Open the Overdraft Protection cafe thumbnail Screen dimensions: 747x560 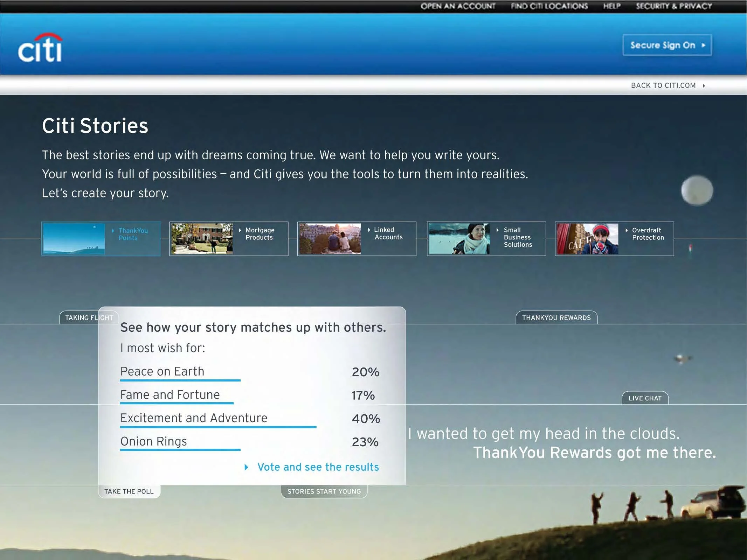587,239
